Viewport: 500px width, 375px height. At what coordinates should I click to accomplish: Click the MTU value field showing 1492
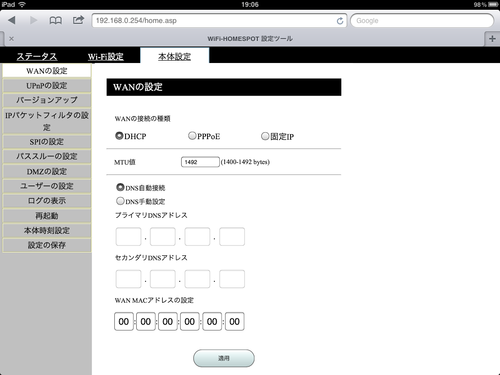(200, 162)
